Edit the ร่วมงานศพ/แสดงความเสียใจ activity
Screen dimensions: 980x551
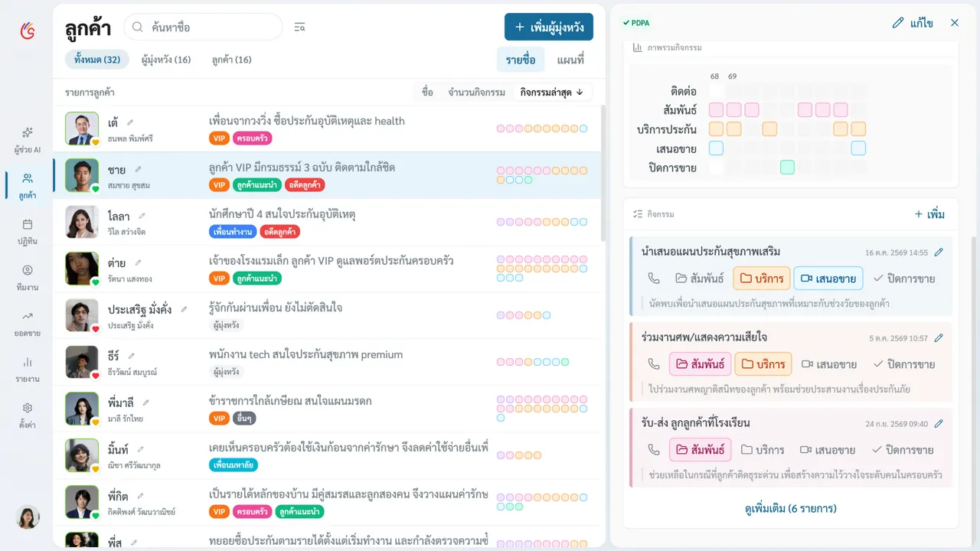(939, 337)
